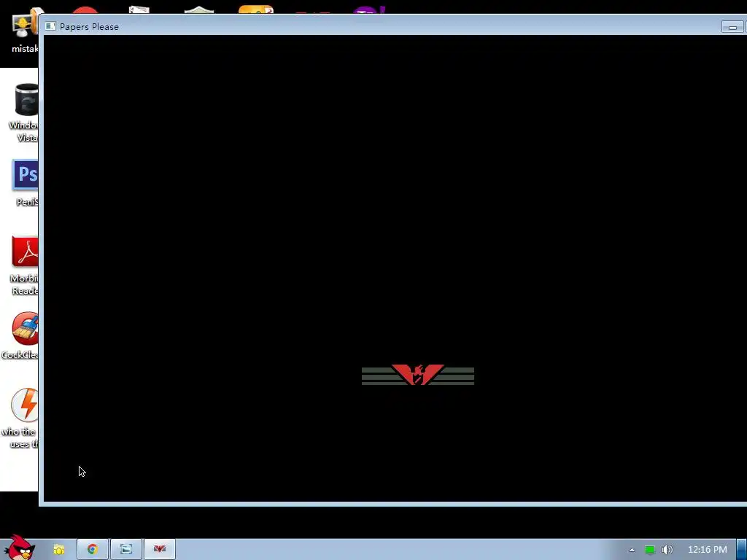The image size is (747, 560).
Task: Open the folder icon on the taskbar
Action: [58, 550]
